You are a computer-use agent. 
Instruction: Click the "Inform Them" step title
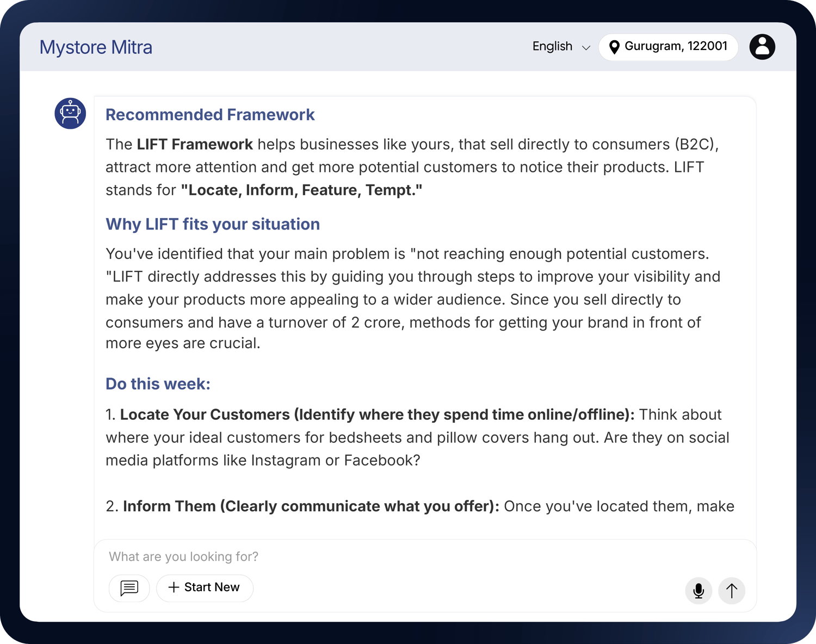[169, 506]
